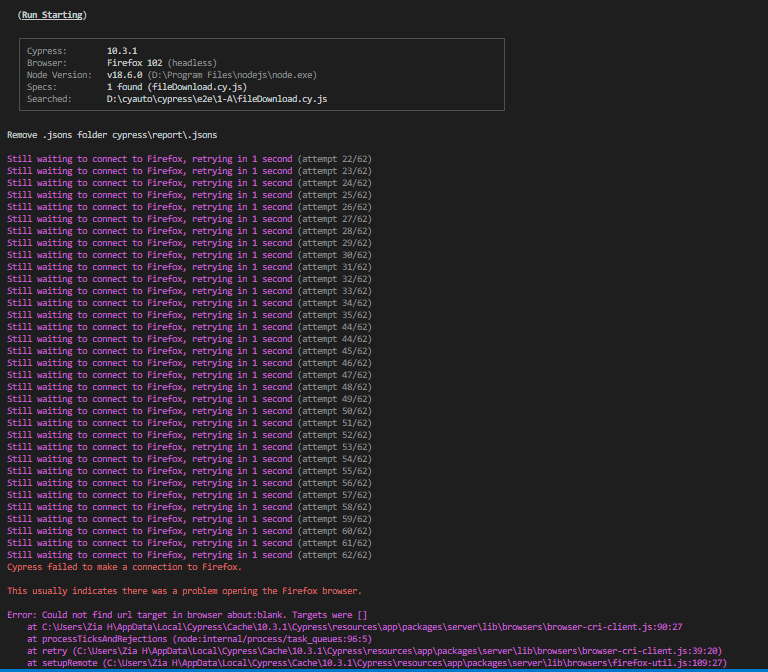
Task: Click the retry line for attempt 61/62
Action: (x=189, y=543)
